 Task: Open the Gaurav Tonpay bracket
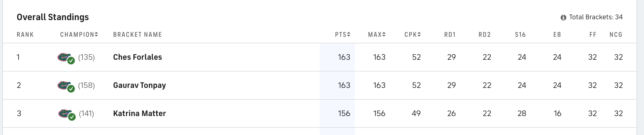point(140,85)
